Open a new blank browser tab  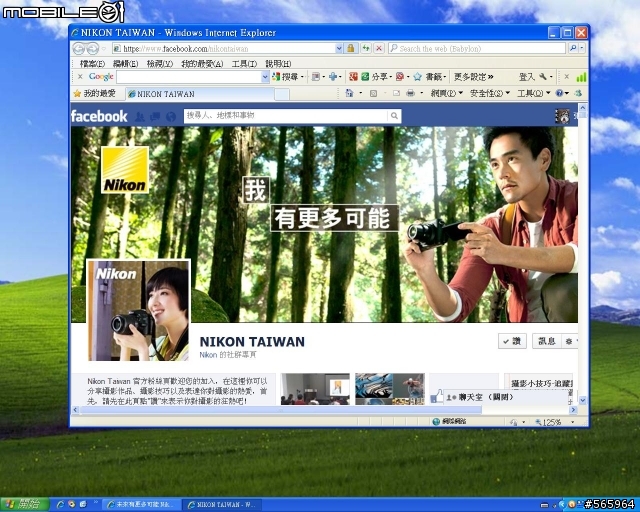tap(282, 94)
